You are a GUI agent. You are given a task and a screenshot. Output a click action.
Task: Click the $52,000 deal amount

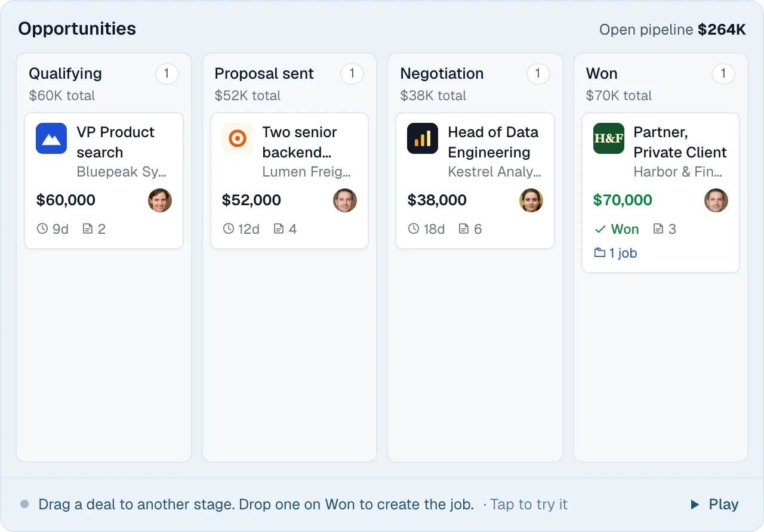[251, 200]
